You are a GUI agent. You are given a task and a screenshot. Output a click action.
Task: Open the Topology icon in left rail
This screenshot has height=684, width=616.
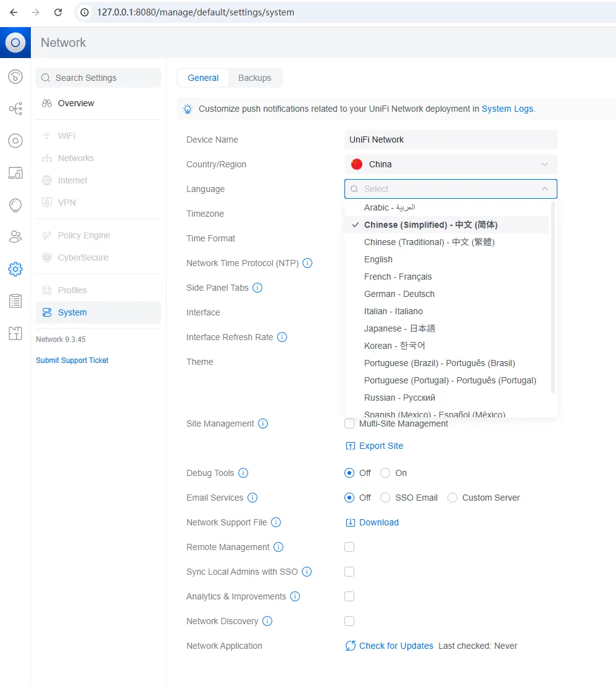pyautogui.click(x=15, y=109)
